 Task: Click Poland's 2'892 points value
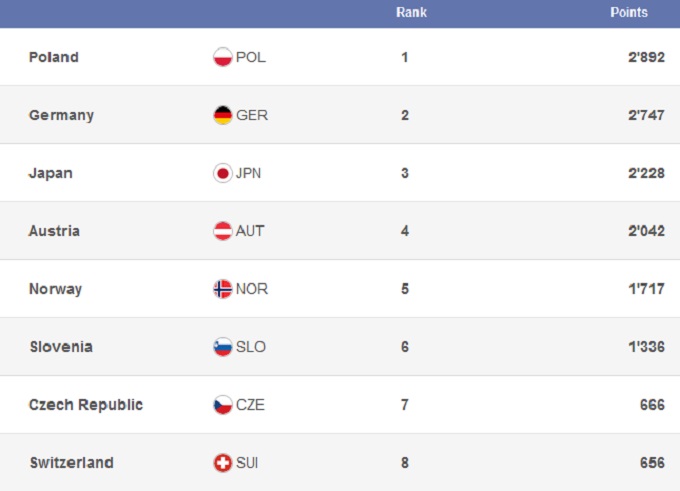(x=646, y=57)
